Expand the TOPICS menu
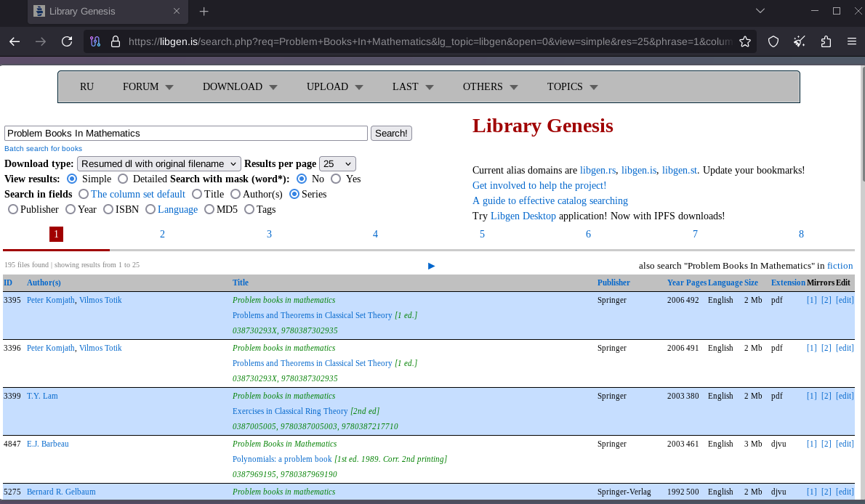Screen dimensions: 865x504 572,86
